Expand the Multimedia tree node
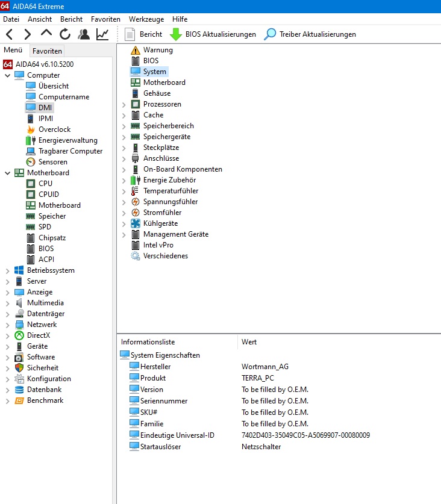Screen dimensions: 441x504 (x=8, y=303)
